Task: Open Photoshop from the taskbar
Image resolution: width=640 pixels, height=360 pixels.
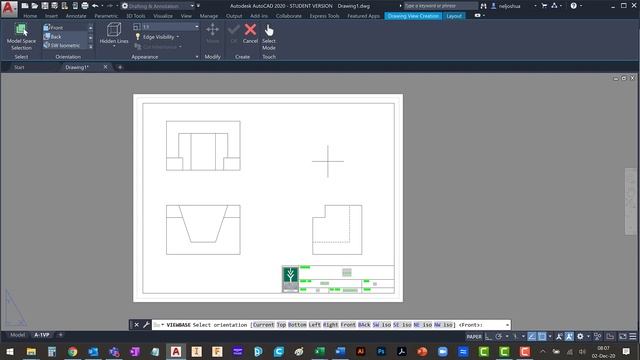Action: (x=381, y=351)
